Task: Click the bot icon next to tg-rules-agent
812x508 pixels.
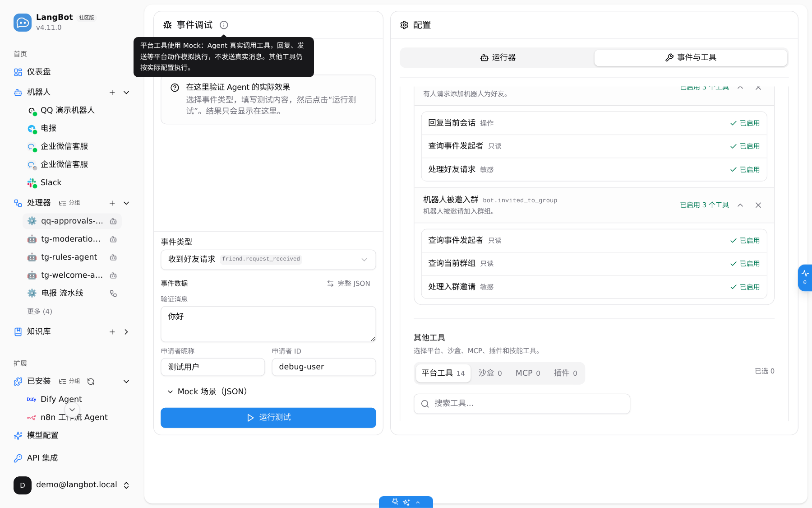Action: [x=113, y=257]
